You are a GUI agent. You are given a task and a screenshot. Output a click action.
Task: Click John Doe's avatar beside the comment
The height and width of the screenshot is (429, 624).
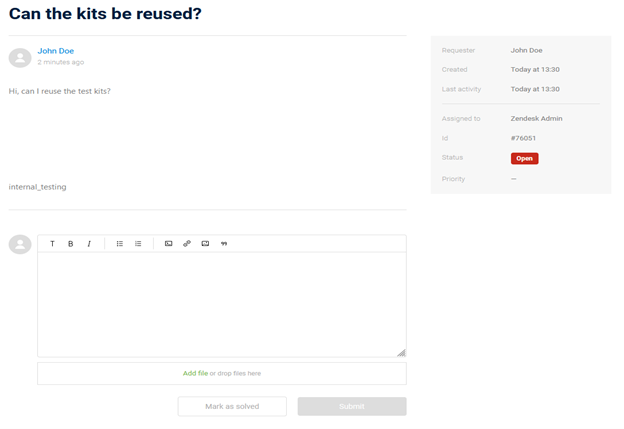point(20,58)
